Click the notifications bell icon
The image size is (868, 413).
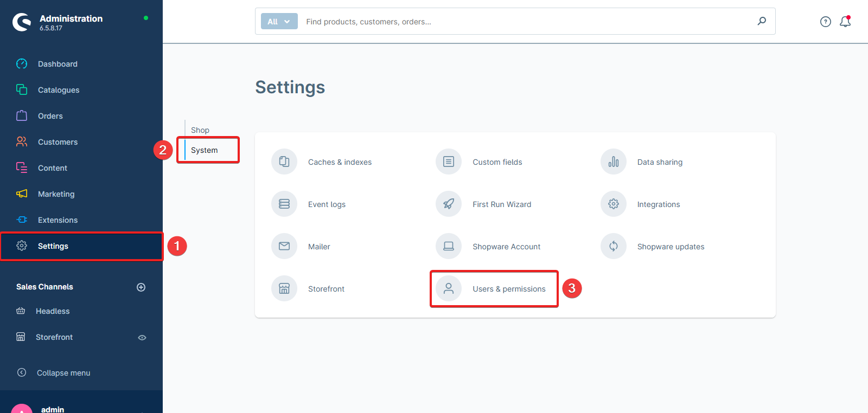(x=845, y=22)
